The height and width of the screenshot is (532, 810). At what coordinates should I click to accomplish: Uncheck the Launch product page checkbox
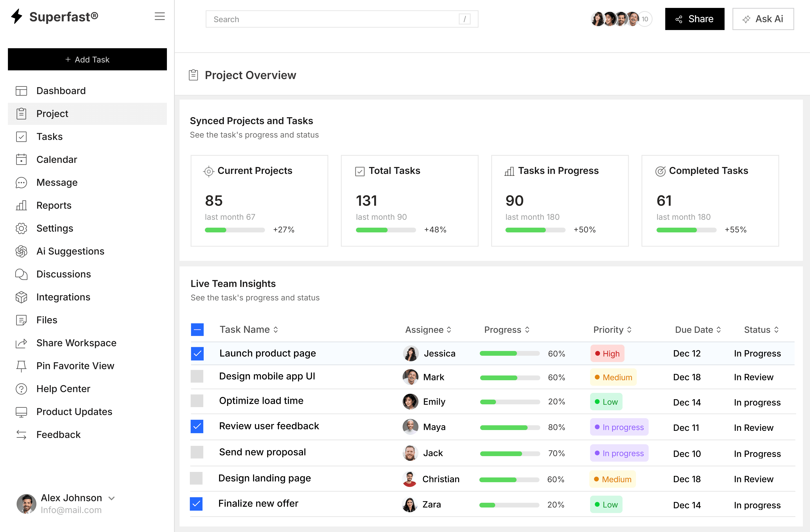coord(197,353)
